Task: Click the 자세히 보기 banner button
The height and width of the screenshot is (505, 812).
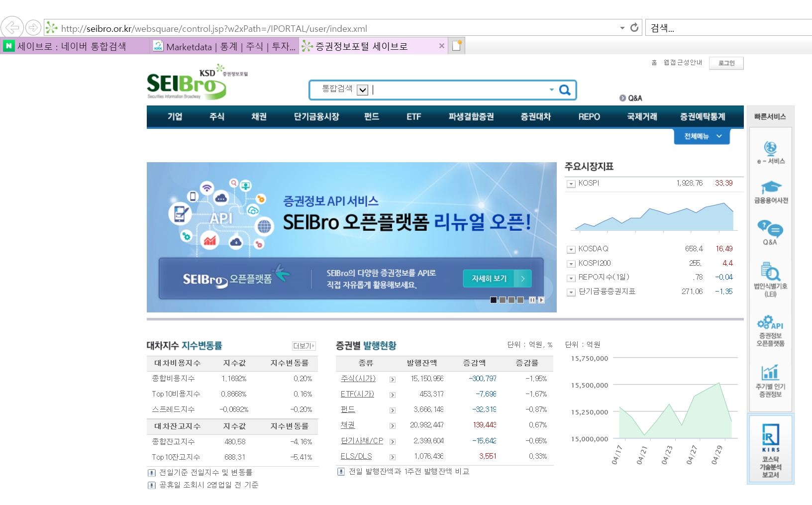Action: [x=497, y=279]
